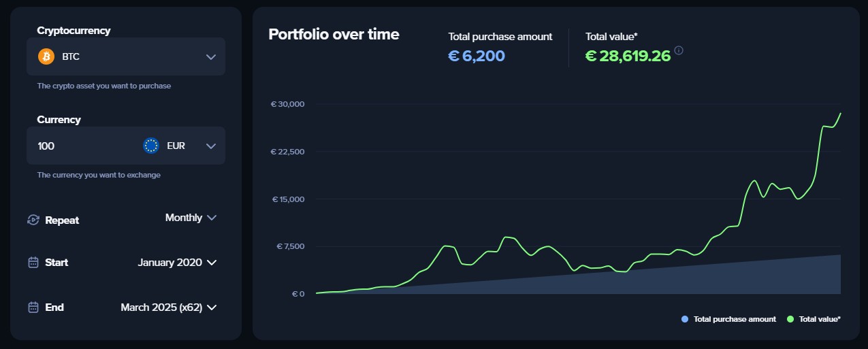This screenshot has width=868, height=349.
Task: Open the Monthly repeat frequency dropdown
Action: [x=191, y=218]
